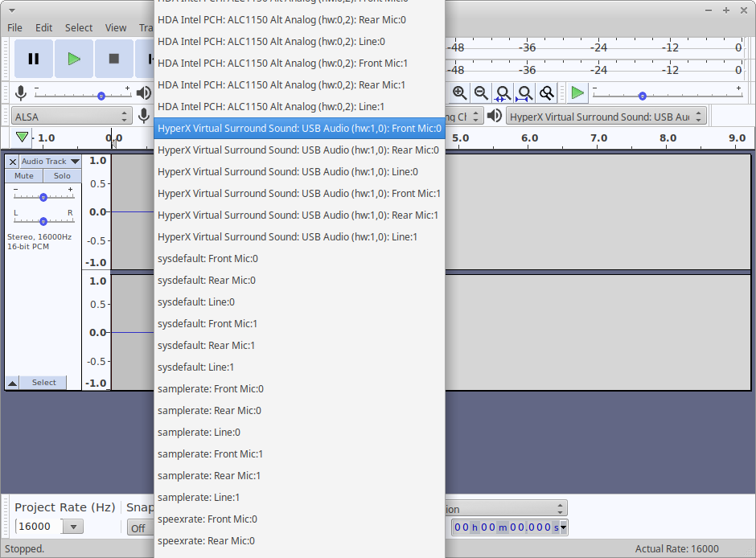Open the Project Rate dropdown
The width and height of the screenshot is (756, 558).
point(72,527)
